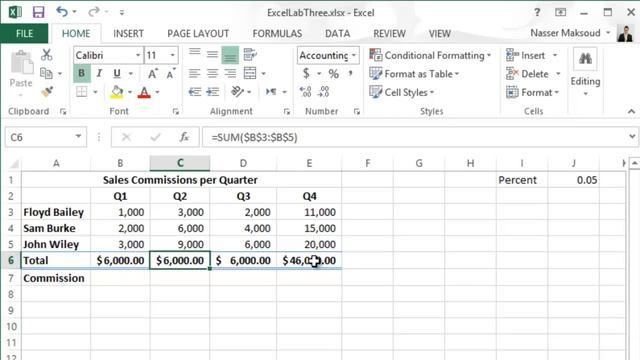This screenshot has width=640, height=360.
Task: Click Merge & Center icon
Action: tap(250, 73)
